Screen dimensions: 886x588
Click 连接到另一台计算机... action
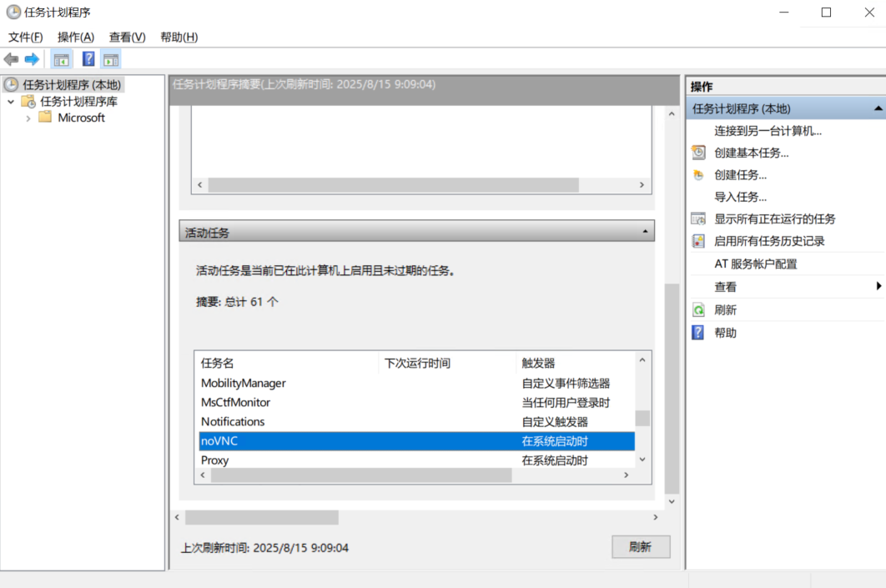768,131
